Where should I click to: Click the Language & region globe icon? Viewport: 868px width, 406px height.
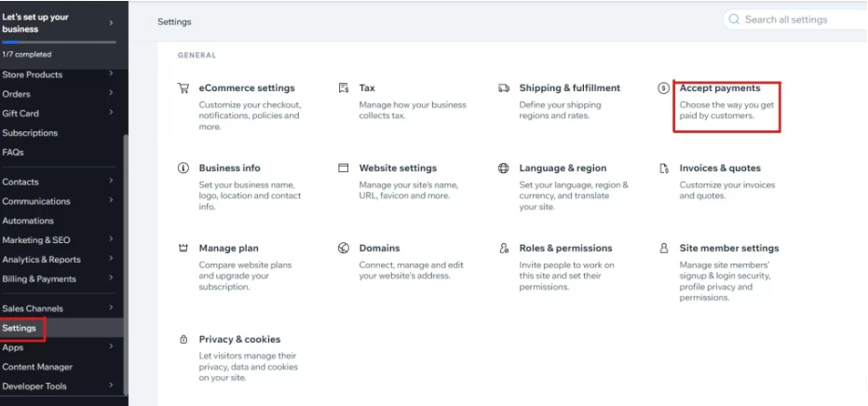click(x=503, y=169)
